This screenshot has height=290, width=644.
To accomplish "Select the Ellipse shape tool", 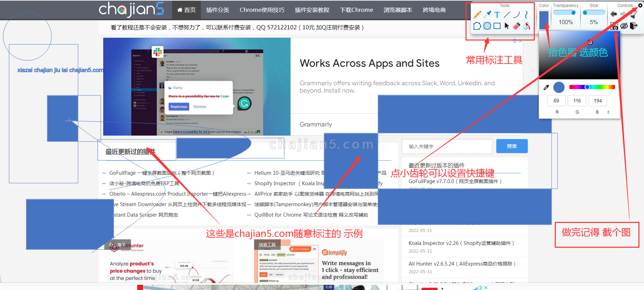I will (x=487, y=26).
